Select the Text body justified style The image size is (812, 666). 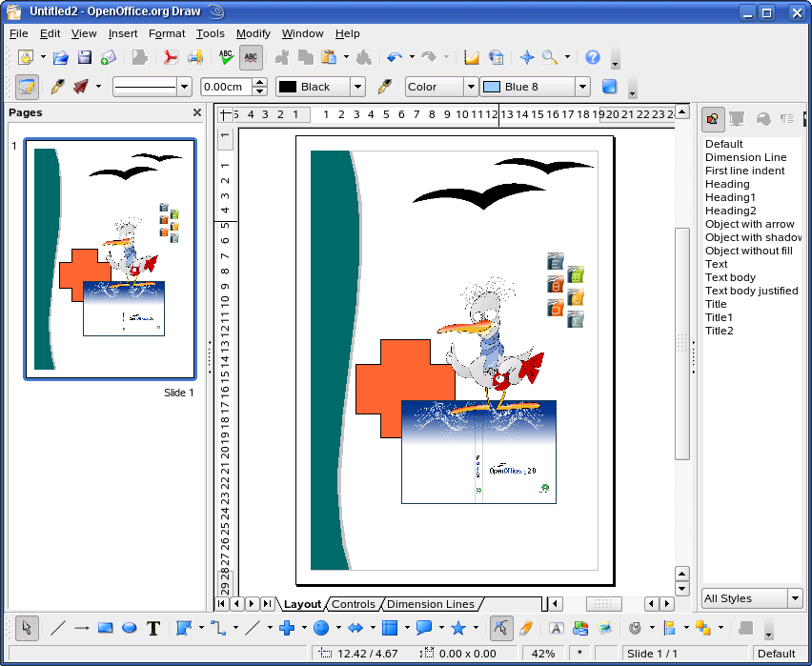751,291
